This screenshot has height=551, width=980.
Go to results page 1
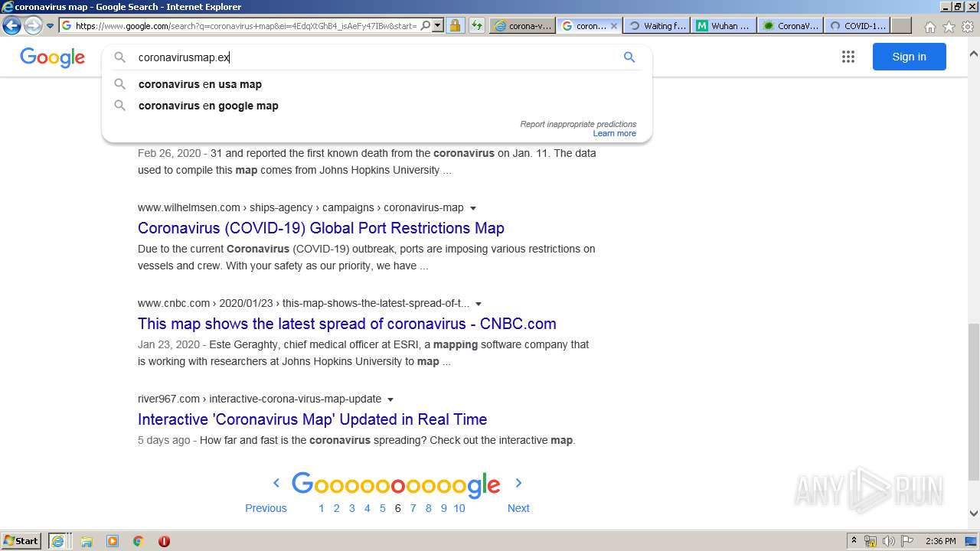tap(322, 508)
